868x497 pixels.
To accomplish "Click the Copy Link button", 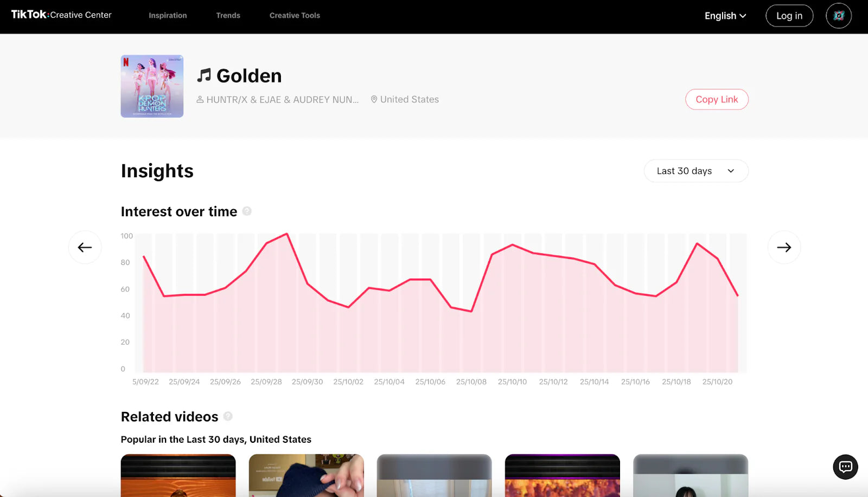I will coord(717,99).
